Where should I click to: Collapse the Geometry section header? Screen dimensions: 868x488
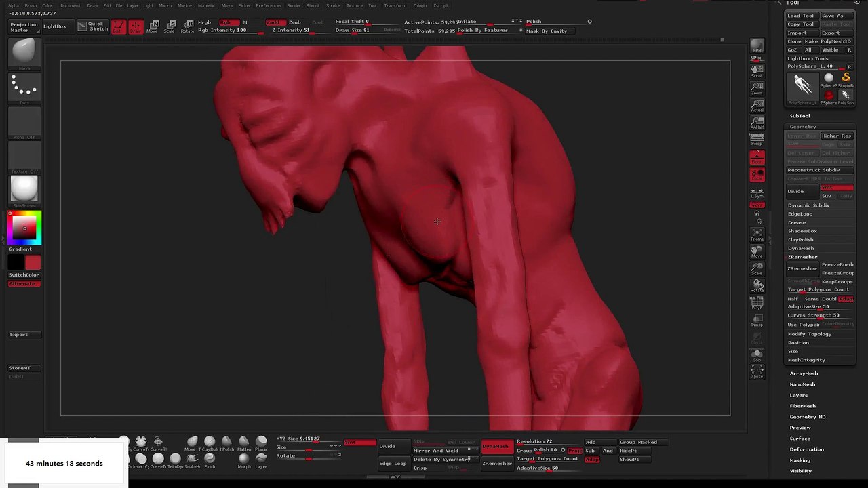point(803,127)
